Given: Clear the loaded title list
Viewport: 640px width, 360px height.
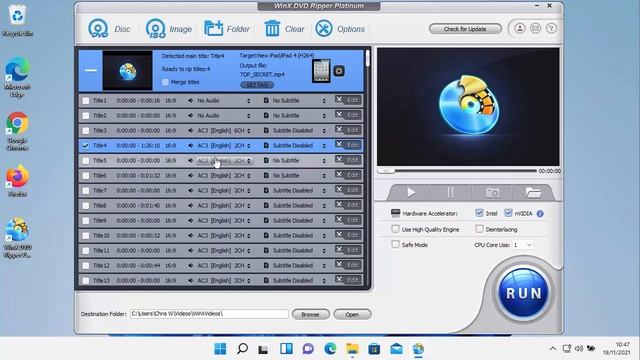Looking at the screenshot, I should pos(284,29).
